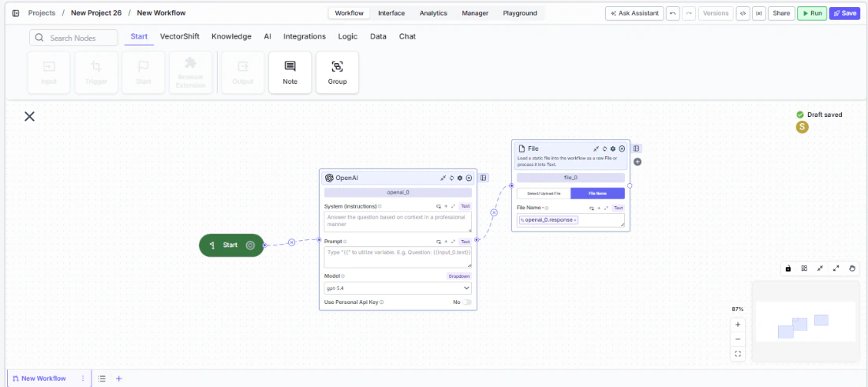Click the auto-arrange layout grid icon
The width and height of the screenshot is (868, 387).
tap(804, 269)
